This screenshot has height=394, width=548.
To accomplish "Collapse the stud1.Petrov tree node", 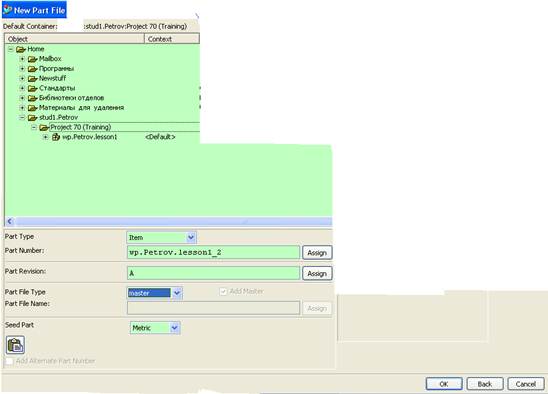I will tap(22, 117).
